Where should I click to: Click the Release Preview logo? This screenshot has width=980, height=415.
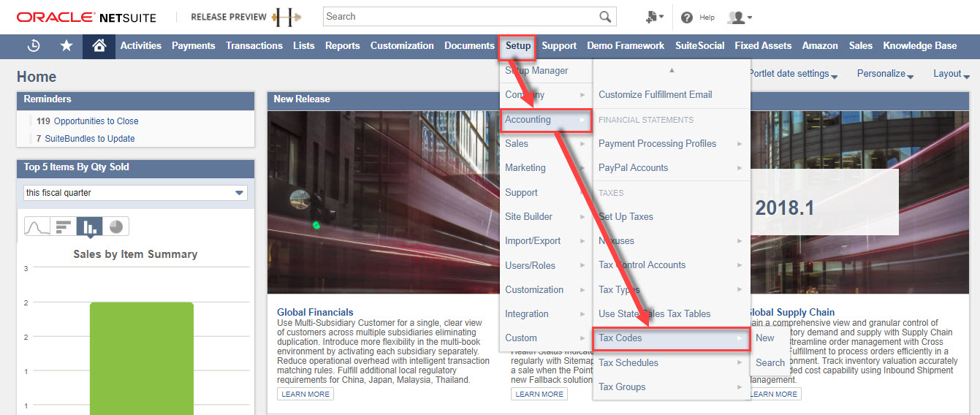[246, 17]
